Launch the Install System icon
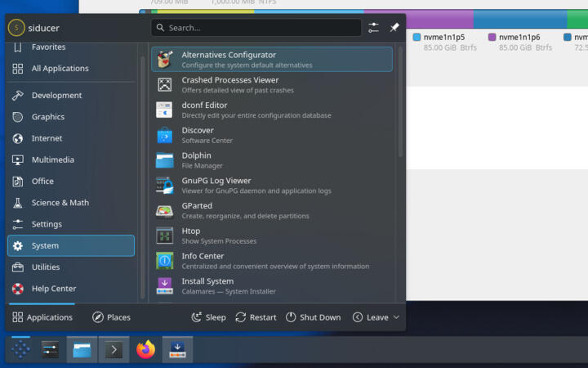This screenshot has width=588, height=368. tap(165, 285)
